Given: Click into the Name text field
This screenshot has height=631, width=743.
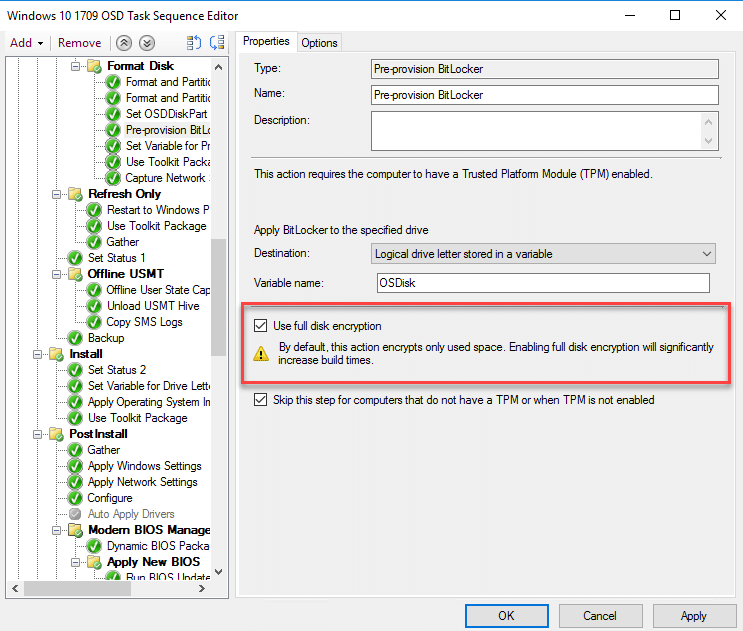Looking at the screenshot, I should point(544,95).
